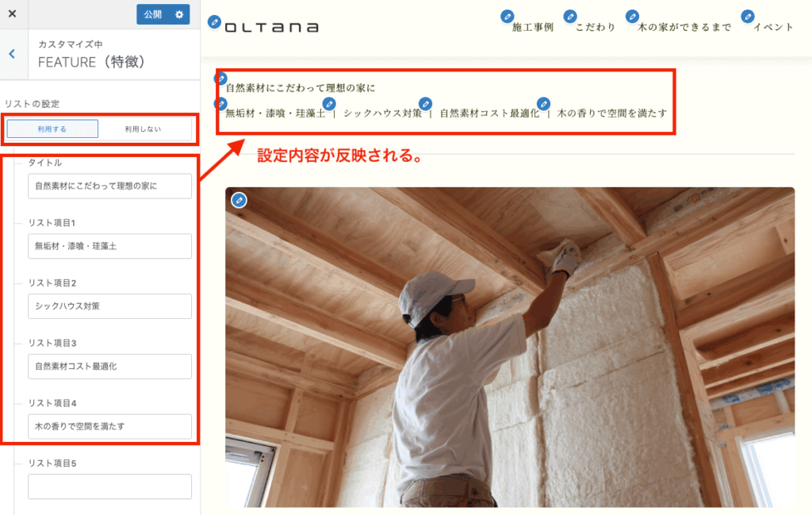Go back using the left chevron arrow
The image size is (812, 515).
point(13,53)
